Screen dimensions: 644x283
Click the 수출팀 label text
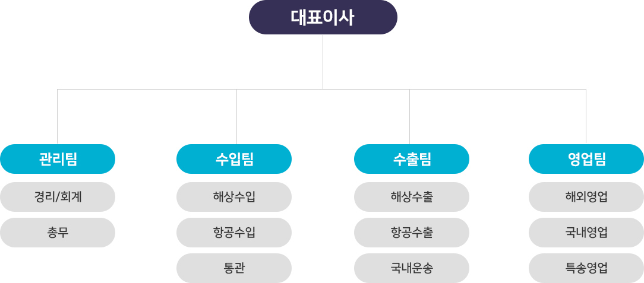tap(412, 159)
